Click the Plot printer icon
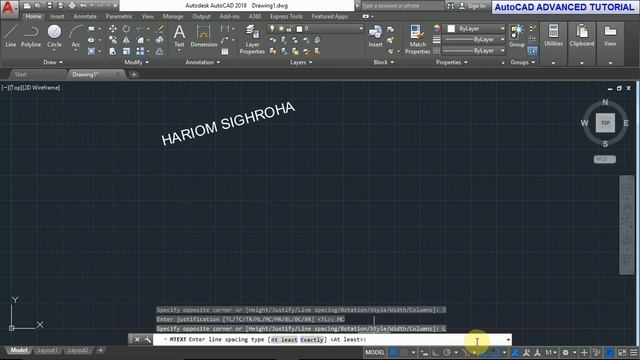 (x=72, y=6)
